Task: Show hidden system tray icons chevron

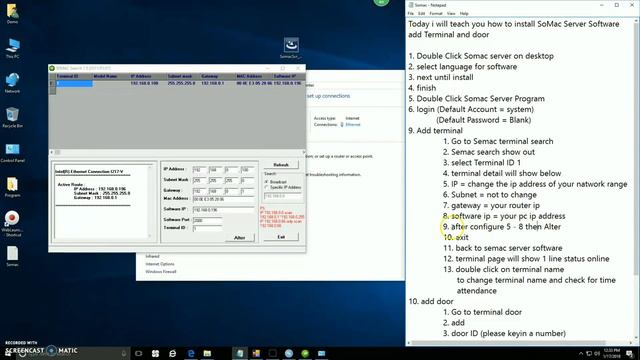Action: (x=580, y=353)
